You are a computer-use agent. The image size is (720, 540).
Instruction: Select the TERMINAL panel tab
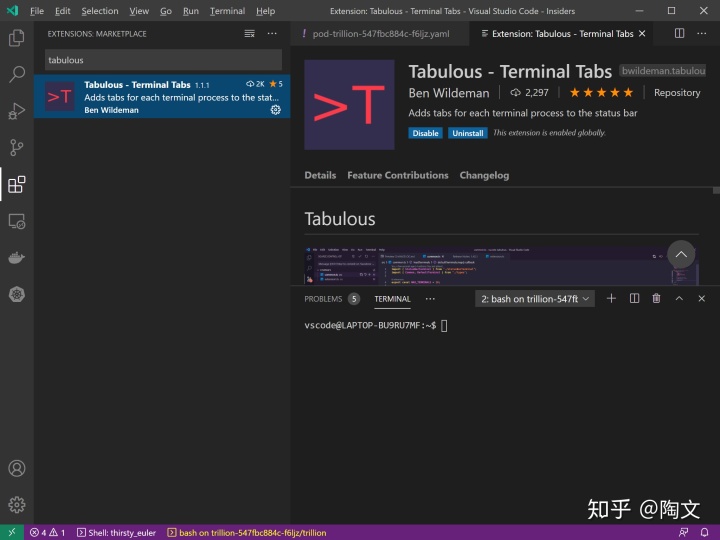point(392,299)
